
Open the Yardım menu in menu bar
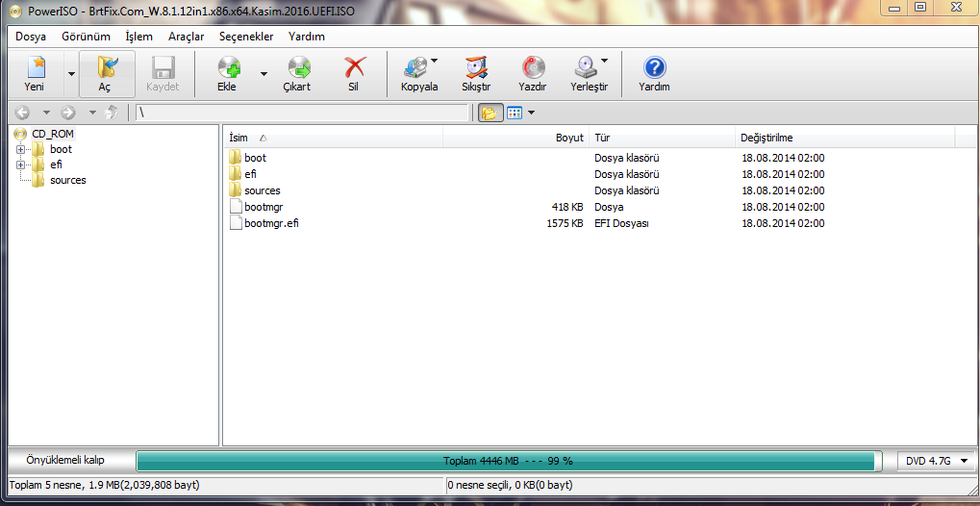pos(306,37)
